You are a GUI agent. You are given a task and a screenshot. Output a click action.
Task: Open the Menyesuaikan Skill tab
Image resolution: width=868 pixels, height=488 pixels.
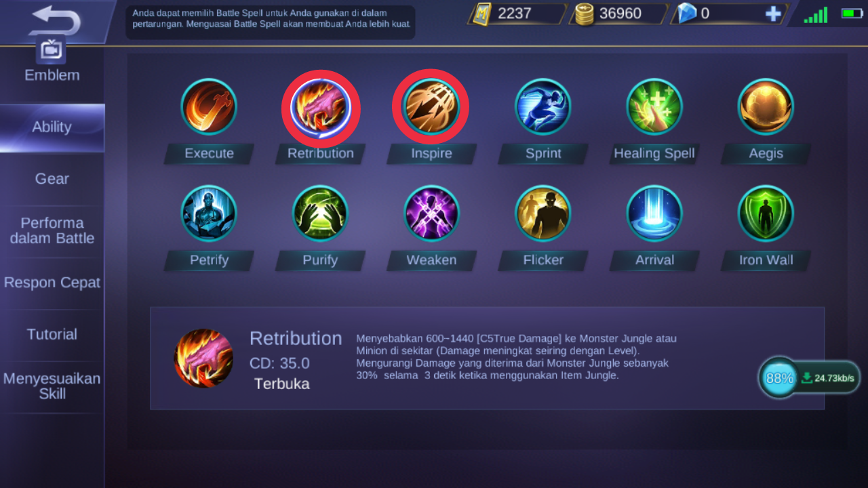click(x=52, y=386)
